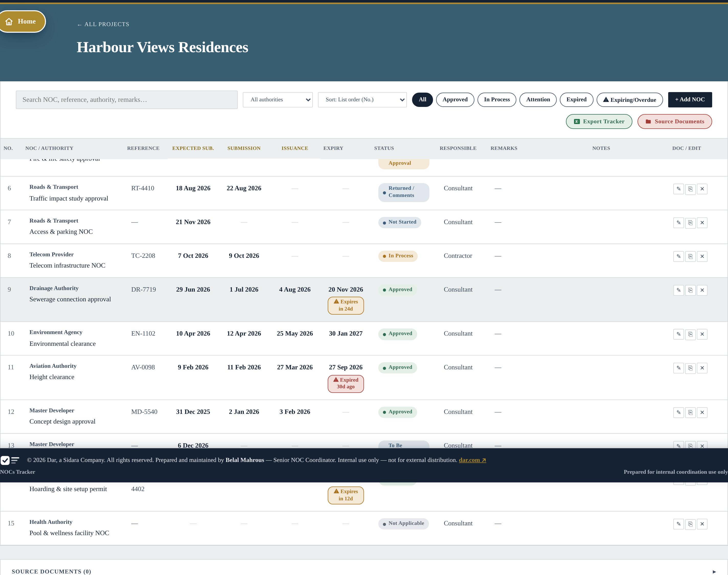Open document icon for TC-2208 row
Screen dimensions: 728x575
pos(690,256)
